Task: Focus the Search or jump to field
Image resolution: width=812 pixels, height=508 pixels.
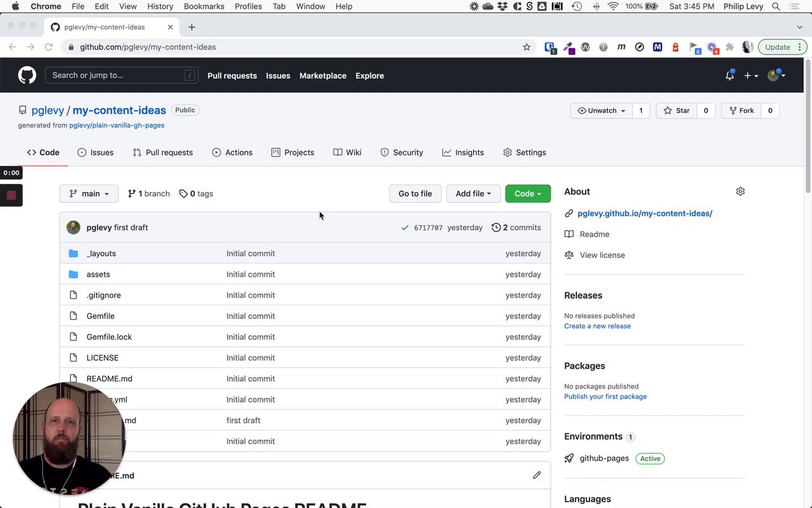Action: coord(122,76)
